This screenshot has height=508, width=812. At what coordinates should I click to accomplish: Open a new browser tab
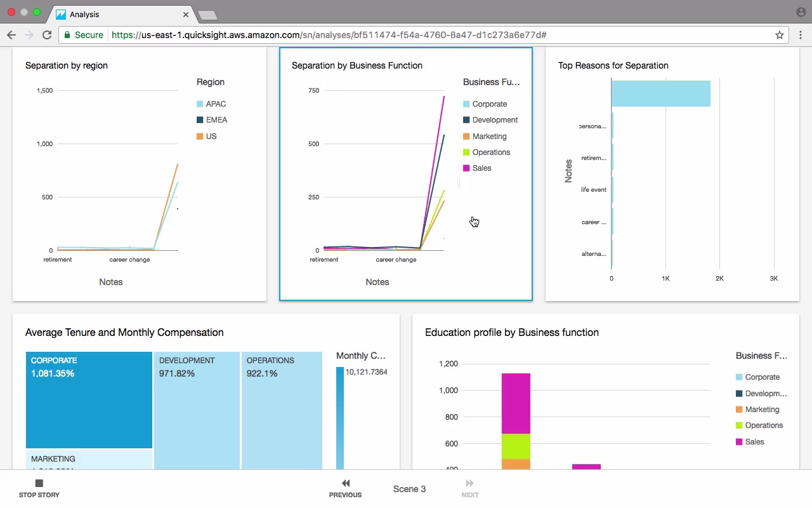207,15
